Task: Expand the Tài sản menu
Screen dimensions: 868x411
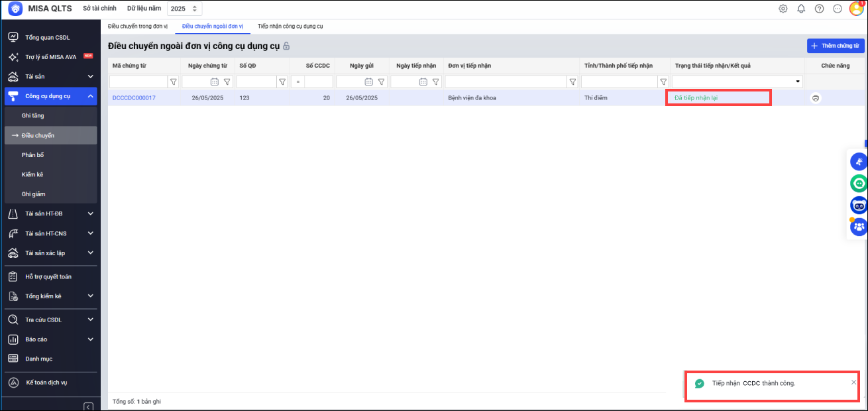Action: coord(91,76)
